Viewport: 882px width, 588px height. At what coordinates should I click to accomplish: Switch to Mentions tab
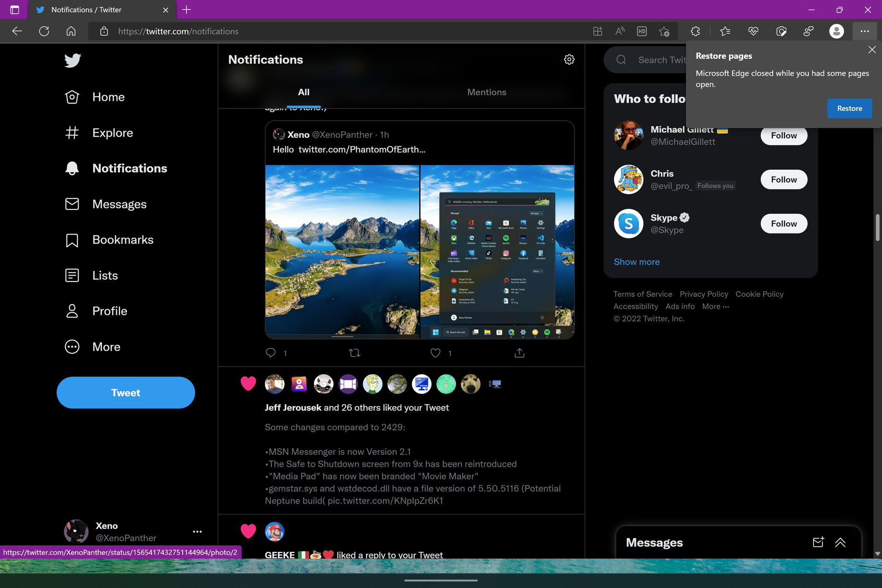point(487,92)
